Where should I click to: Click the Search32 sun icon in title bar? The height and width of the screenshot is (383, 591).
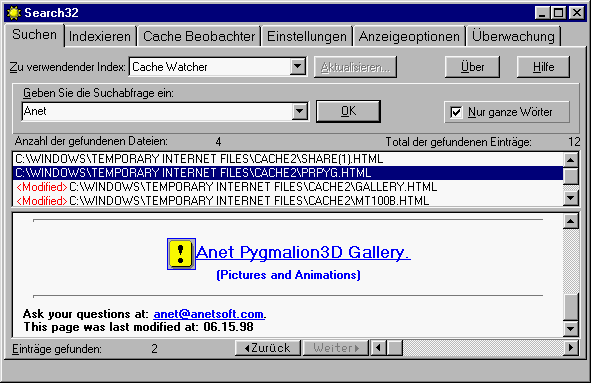[14, 13]
